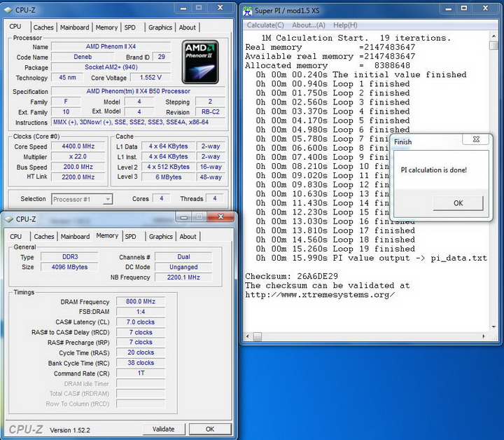Image resolution: width=504 pixels, height=440 pixels.
Task: Click the Level 3 cache value 6 MBytes
Action: [169, 177]
